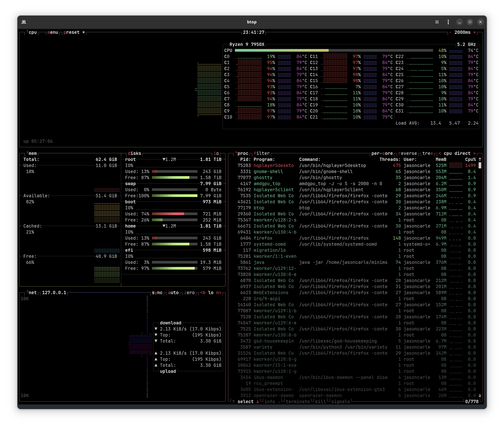Click the download speed 2.13 KiB/s line
The height and width of the screenshot is (428, 504).
pos(188,329)
